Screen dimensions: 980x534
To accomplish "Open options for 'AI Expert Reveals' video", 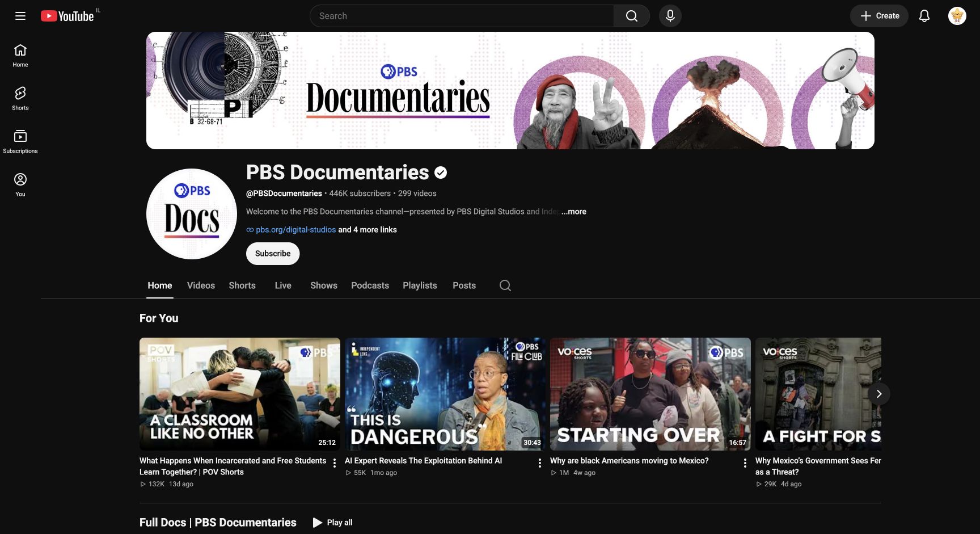I will point(539,463).
